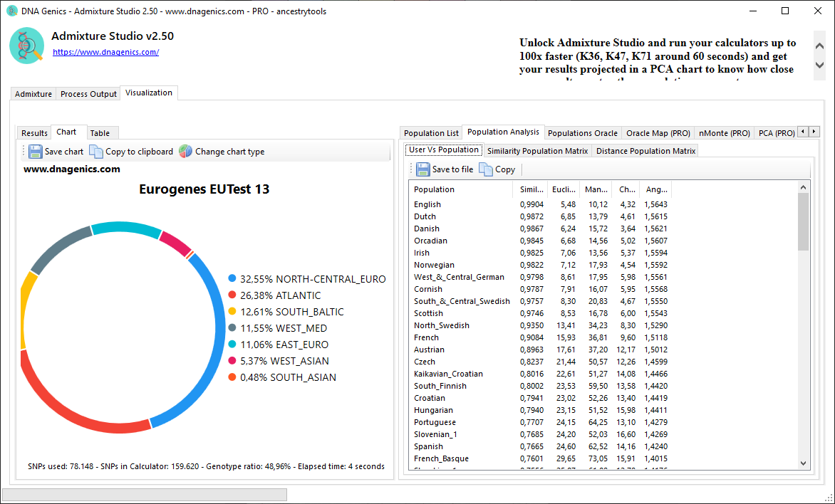Copy the population analysis table
835x504 pixels.
point(497,169)
